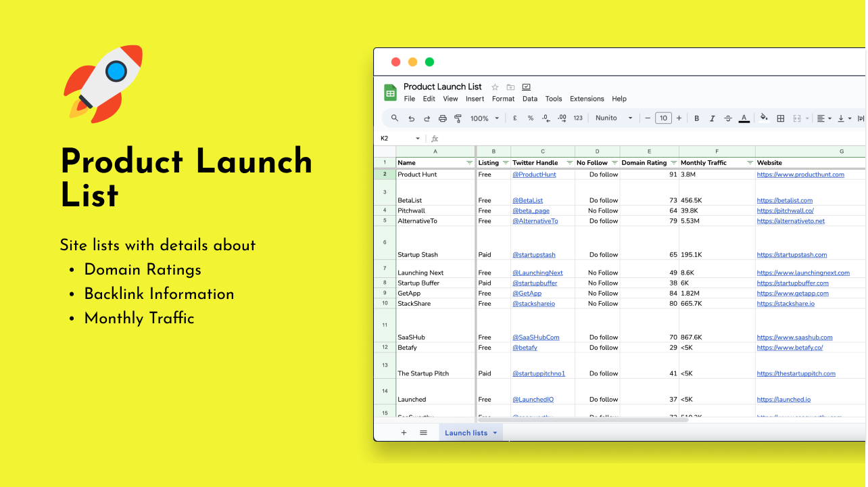This screenshot has height=487, width=868.
Task: Open the File menu
Action: [410, 99]
